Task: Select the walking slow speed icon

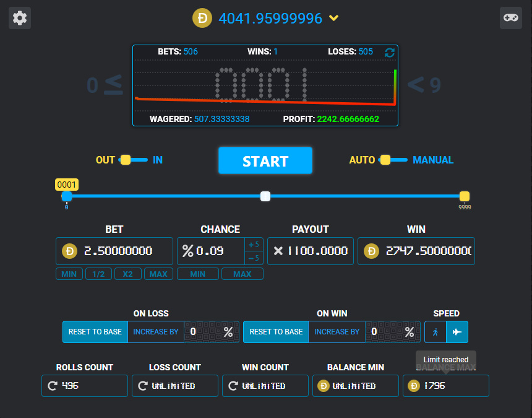Action: (435, 332)
